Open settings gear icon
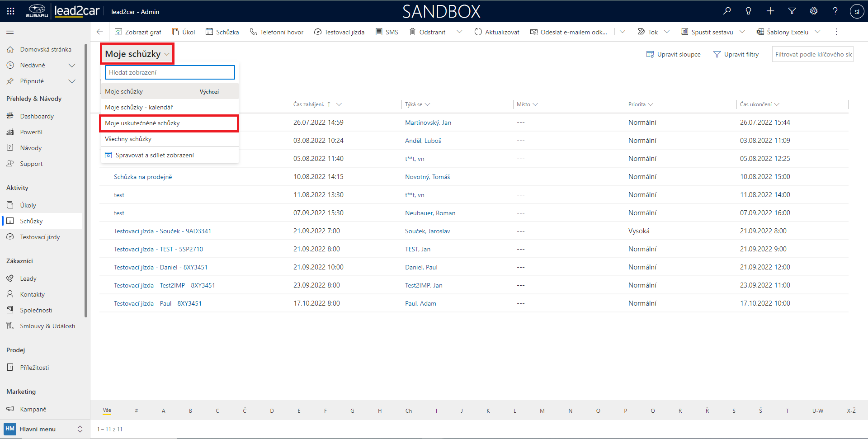Viewport: 868px width, 439px height. pos(814,11)
